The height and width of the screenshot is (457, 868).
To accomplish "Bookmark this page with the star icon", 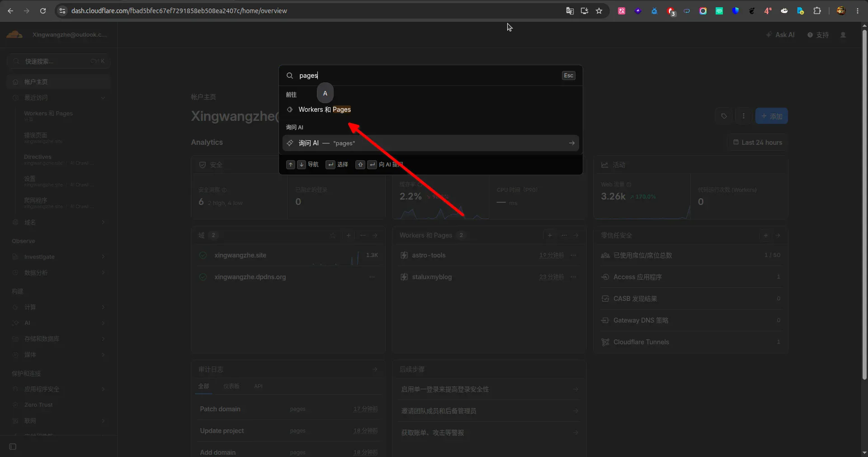I will click(599, 11).
